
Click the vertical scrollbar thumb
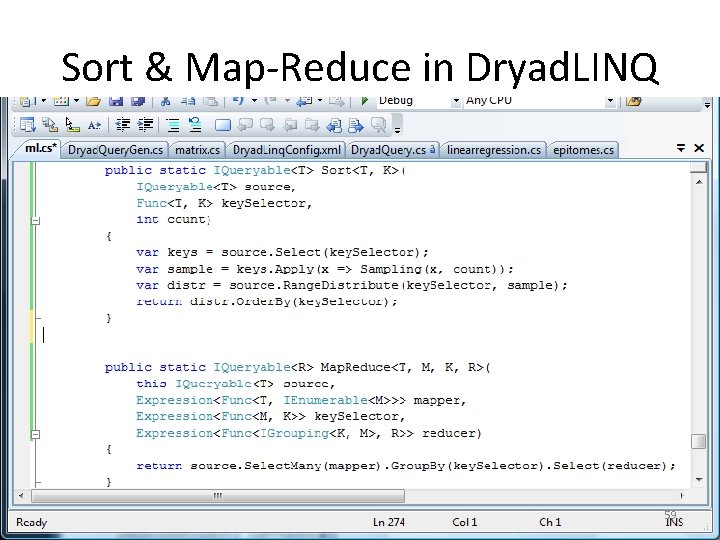(x=698, y=441)
